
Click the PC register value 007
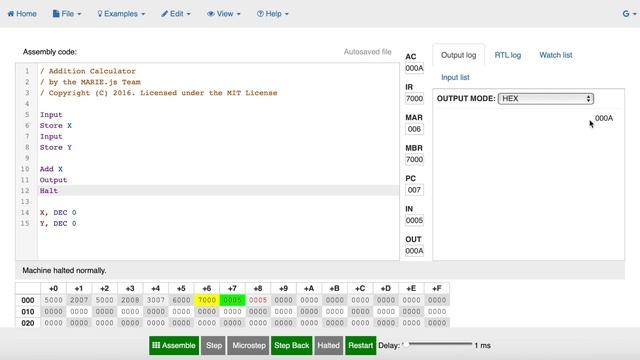(414, 190)
